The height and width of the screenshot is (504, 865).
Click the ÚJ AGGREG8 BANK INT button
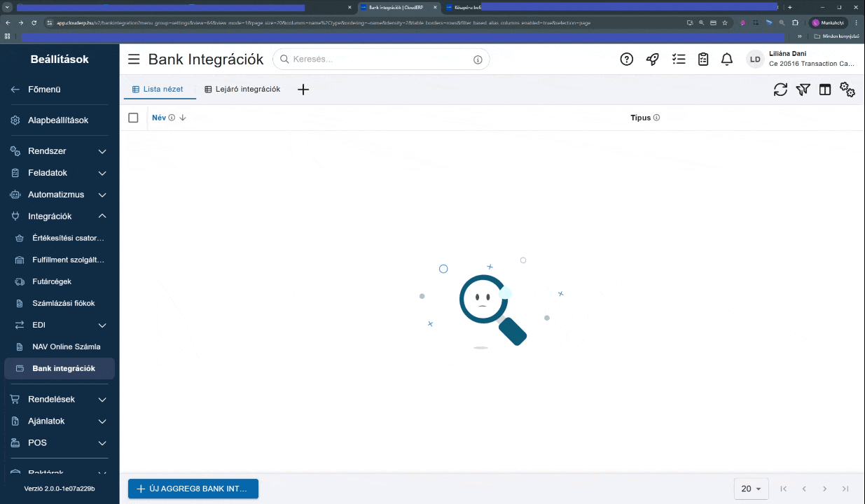(193, 489)
